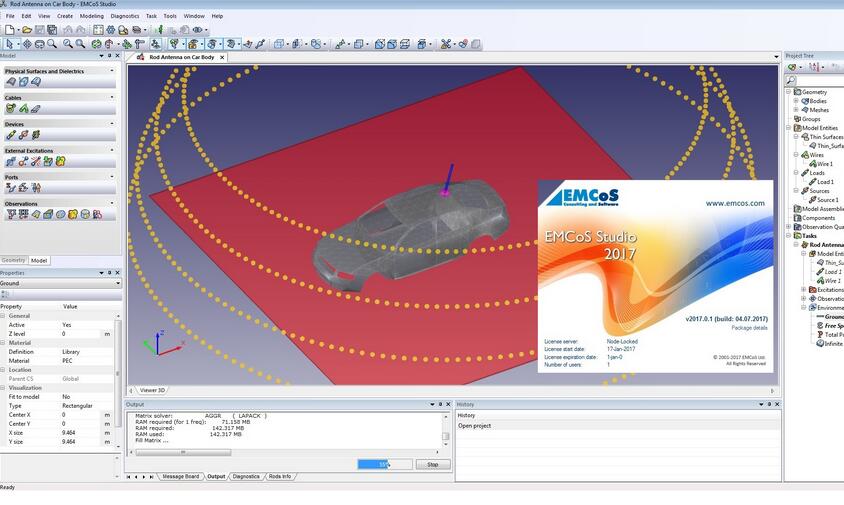
Task: Select the Groups tree item
Action: [811, 119]
